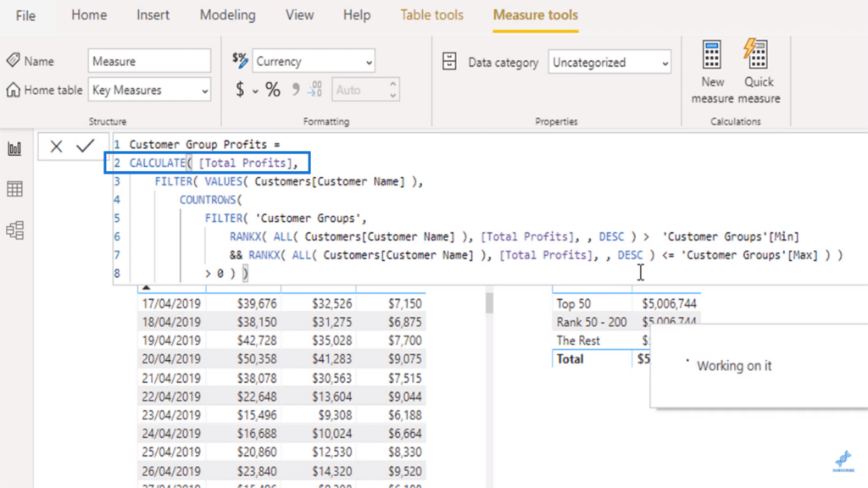Select the Modeling tab
The width and height of the screenshot is (868, 488).
(x=227, y=15)
